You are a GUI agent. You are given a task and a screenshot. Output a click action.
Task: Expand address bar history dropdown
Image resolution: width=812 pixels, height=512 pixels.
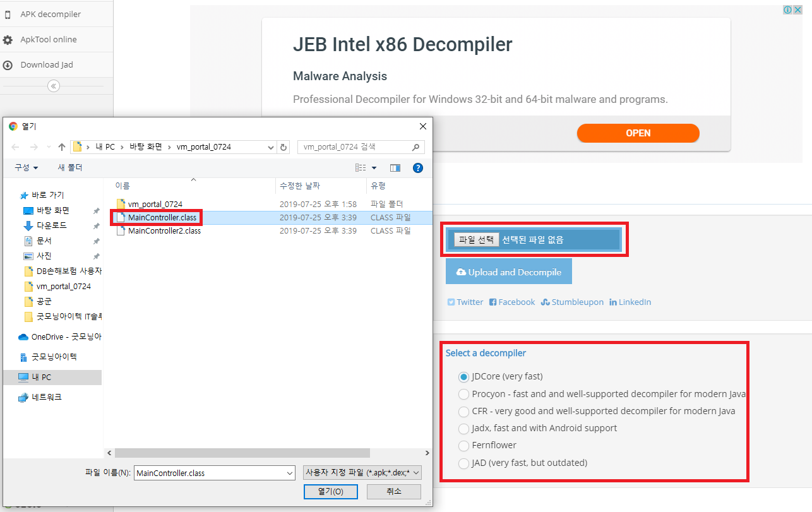271,147
